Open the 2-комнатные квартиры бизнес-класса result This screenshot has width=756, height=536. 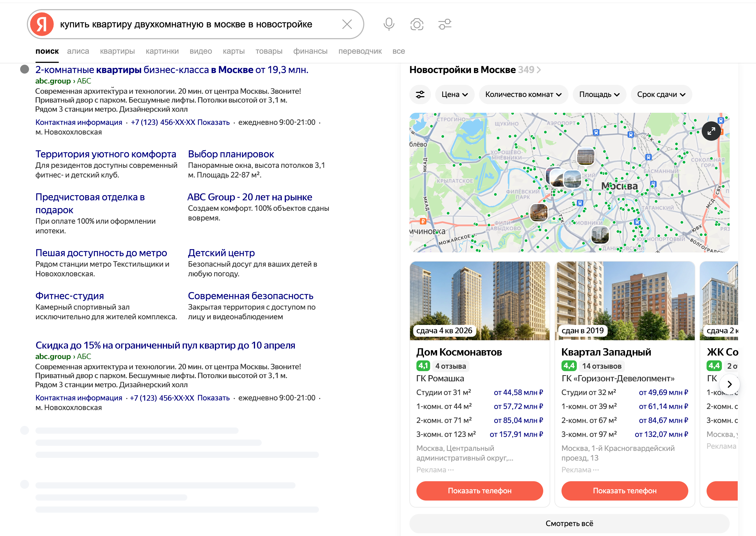pyautogui.click(x=172, y=70)
